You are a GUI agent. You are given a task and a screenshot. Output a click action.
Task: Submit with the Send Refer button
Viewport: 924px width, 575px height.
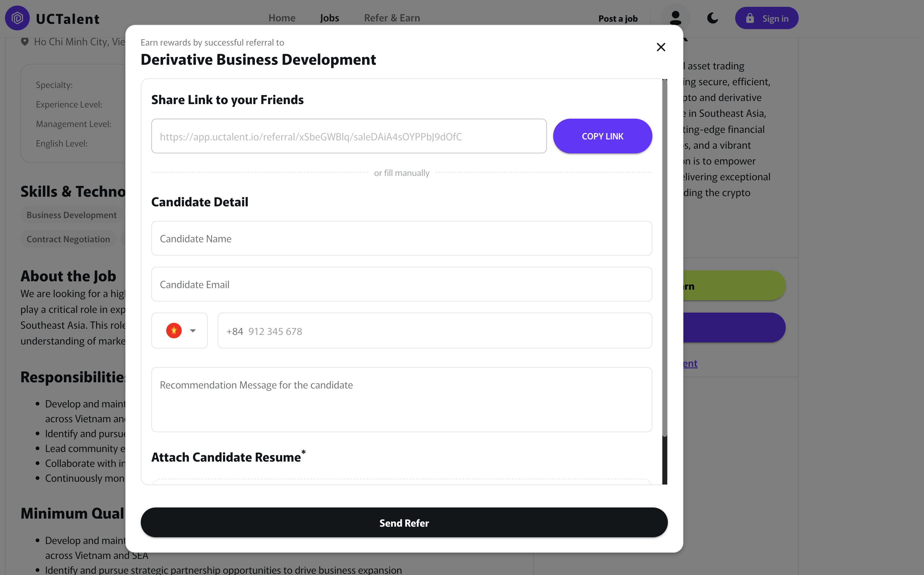click(x=404, y=523)
